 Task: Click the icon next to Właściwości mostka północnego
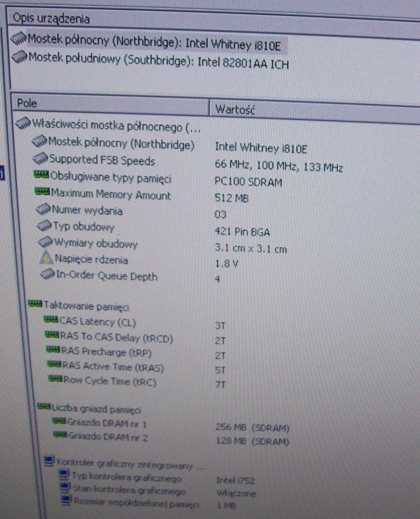(23, 123)
